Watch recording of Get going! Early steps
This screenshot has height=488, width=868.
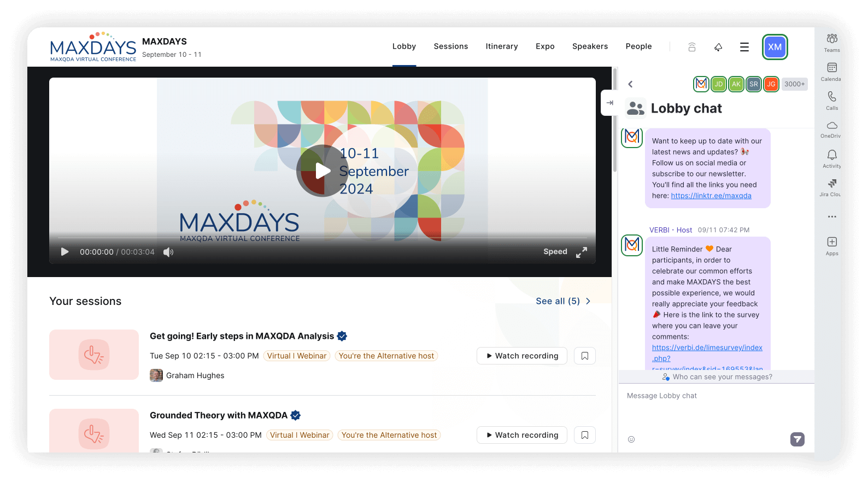coord(521,356)
